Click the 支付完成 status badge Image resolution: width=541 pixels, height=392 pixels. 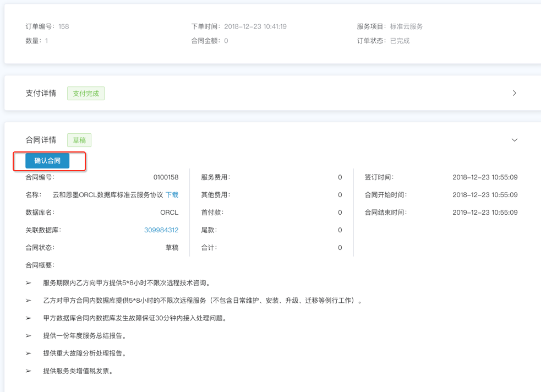point(86,94)
